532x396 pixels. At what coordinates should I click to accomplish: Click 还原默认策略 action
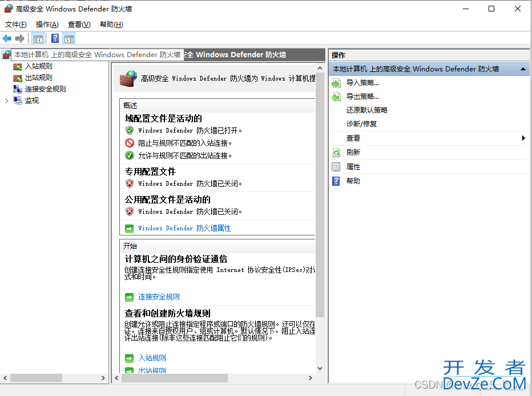point(367,110)
